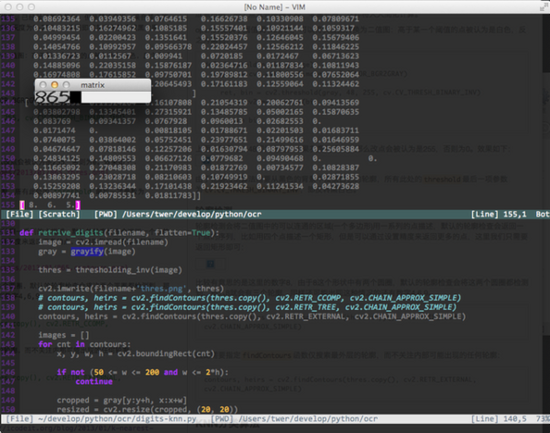Screen dimensions: 550x433
Task: Click the highlighted grayify word
Action: click(x=87, y=252)
